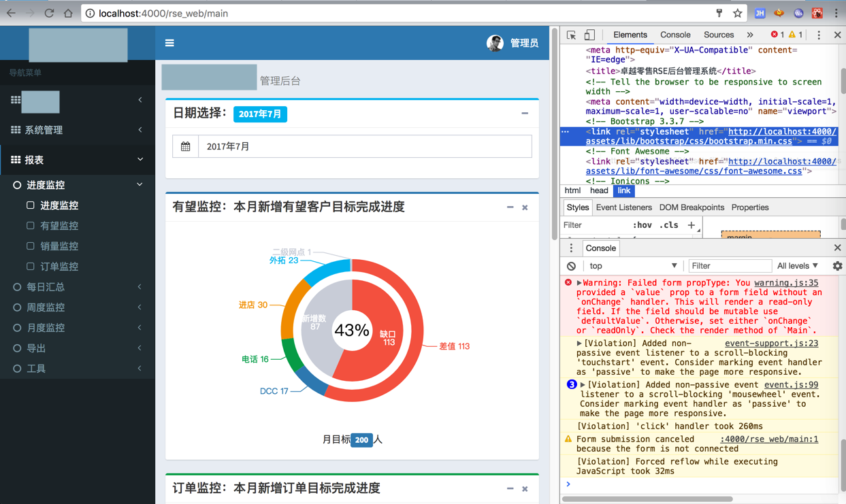
Task: Click red error count indicator
Action: tap(777, 35)
